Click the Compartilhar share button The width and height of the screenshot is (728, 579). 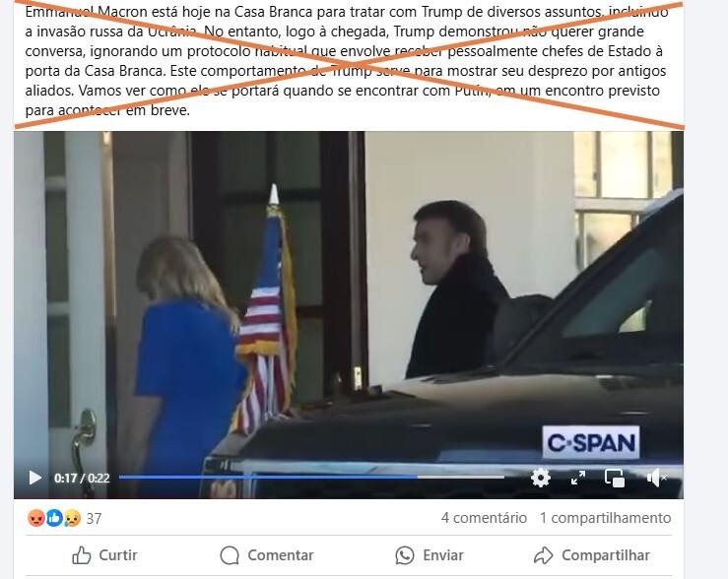click(x=592, y=555)
